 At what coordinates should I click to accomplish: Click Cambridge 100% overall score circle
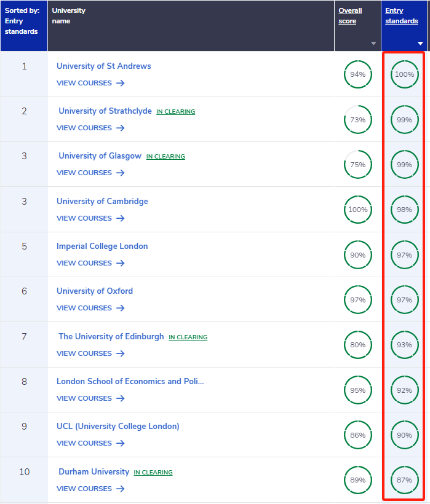(358, 210)
